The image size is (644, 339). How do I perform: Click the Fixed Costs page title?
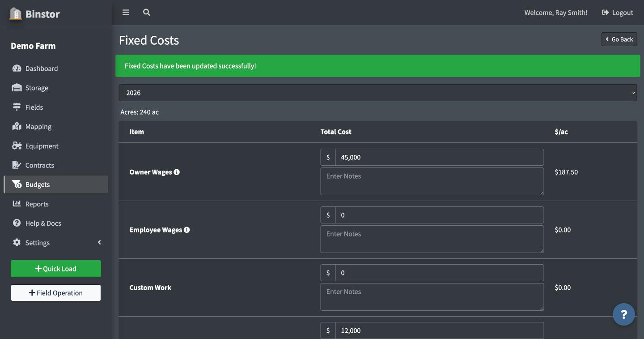pos(149,40)
